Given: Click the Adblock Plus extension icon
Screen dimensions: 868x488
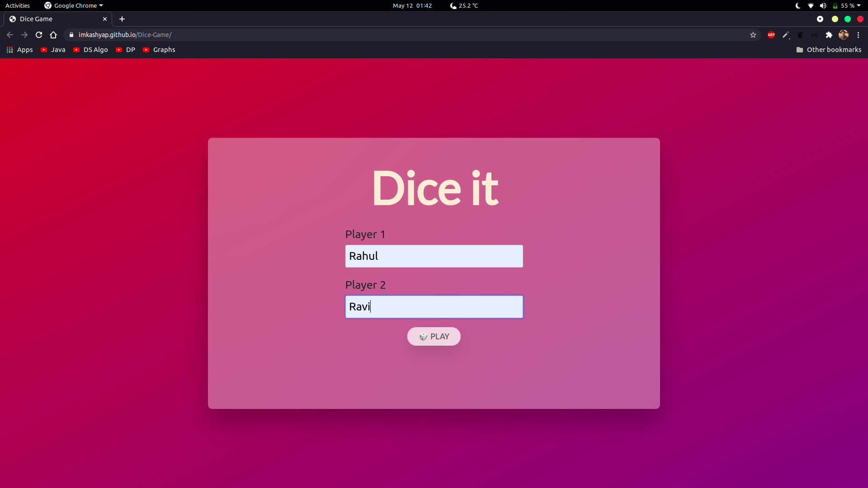Looking at the screenshot, I should coord(771,35).
